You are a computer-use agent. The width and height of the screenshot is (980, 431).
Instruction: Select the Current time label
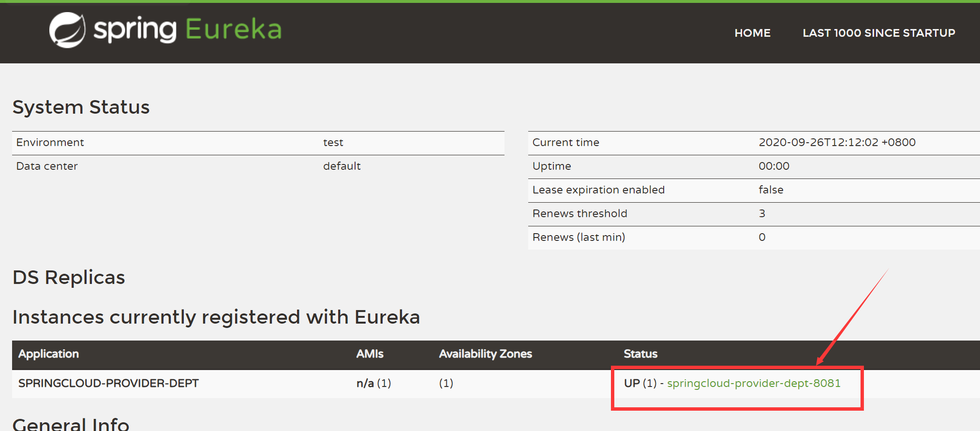click(x=566, y=142)
